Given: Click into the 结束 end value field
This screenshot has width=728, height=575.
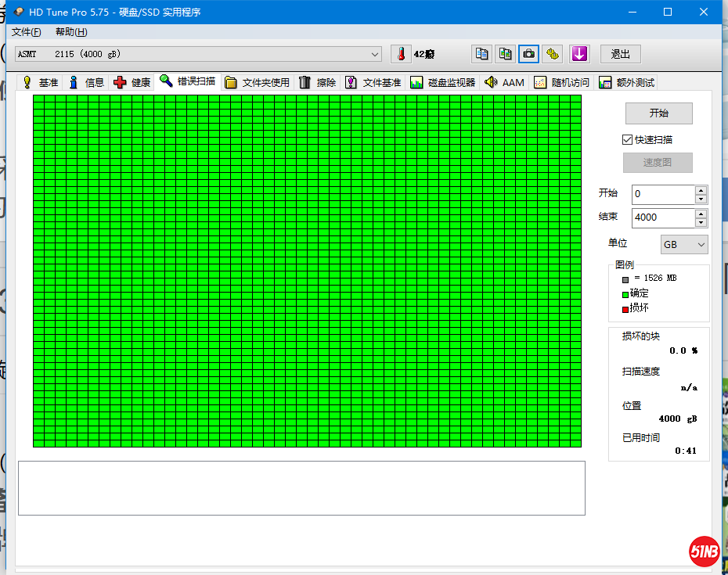Looking at the screenshot, I should pyautogui.click(x=662, y=217).
